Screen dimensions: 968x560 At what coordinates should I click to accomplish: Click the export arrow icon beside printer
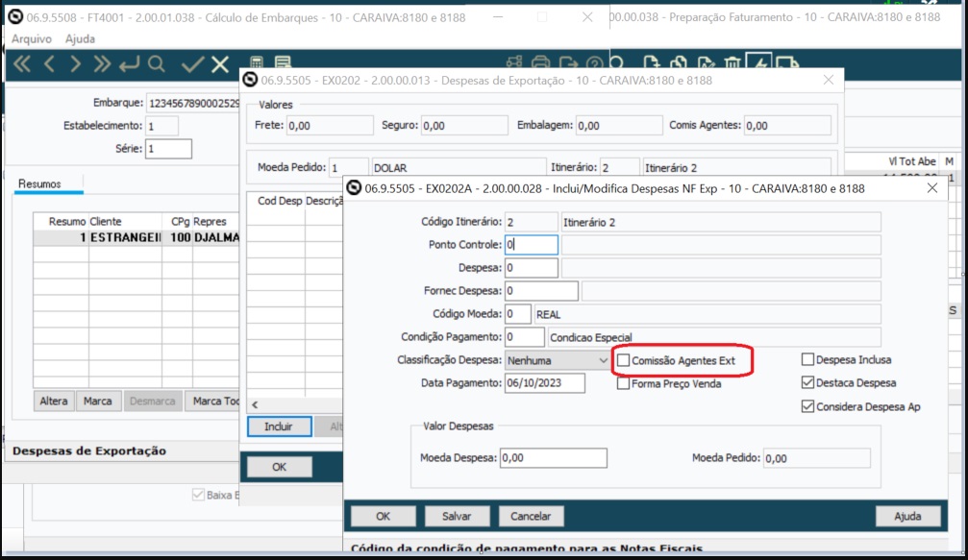pos(568,62)
